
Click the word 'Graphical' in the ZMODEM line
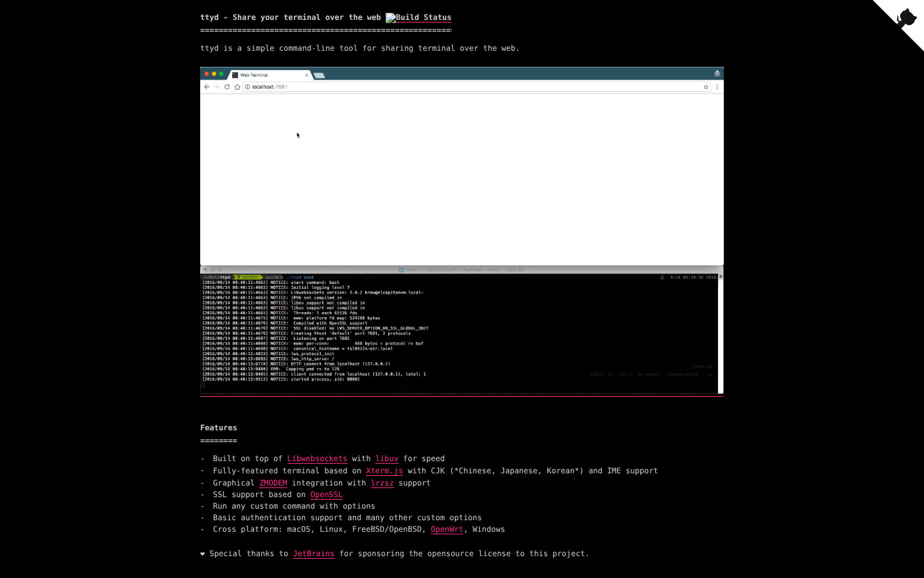click(234, 483)
